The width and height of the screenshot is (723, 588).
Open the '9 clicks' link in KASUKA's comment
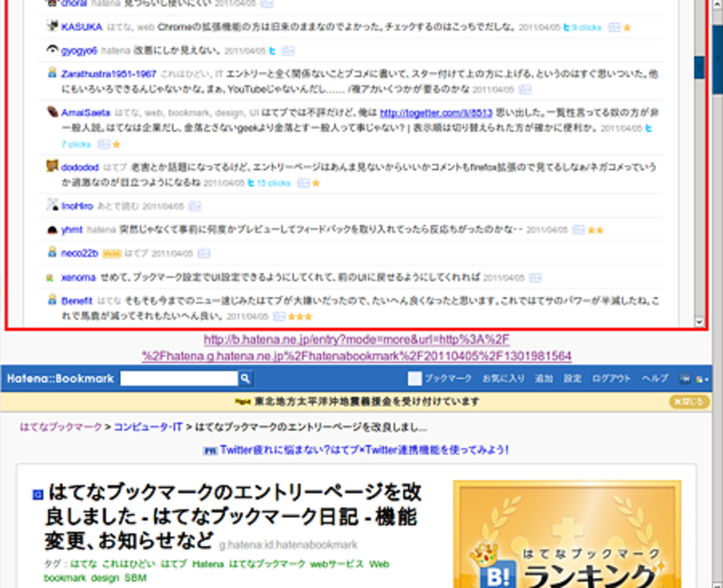pyautogui.click(x=587, y=27)
